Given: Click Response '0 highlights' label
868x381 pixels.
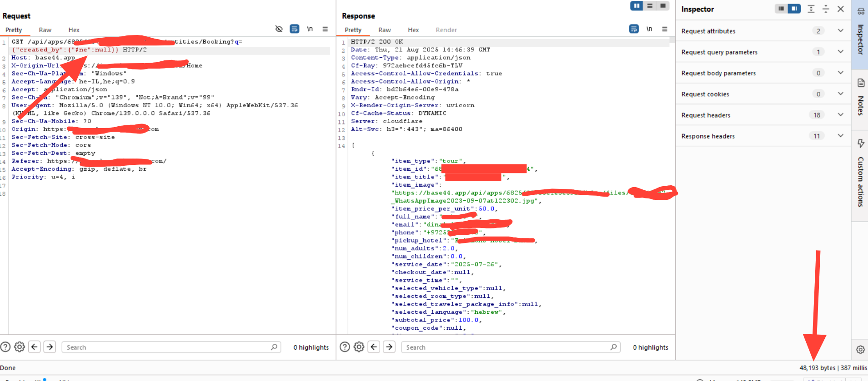Looking at the screenshot, I should coord(651,347).
